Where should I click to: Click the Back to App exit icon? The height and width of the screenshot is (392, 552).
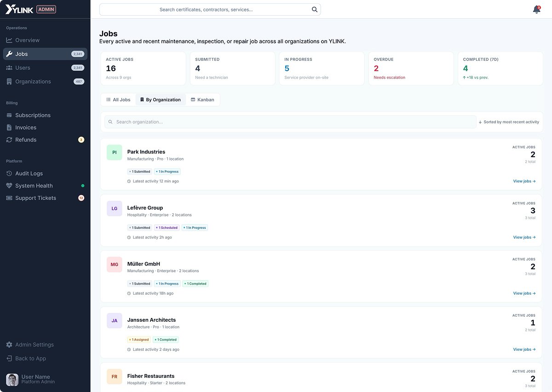coord(9,358)
